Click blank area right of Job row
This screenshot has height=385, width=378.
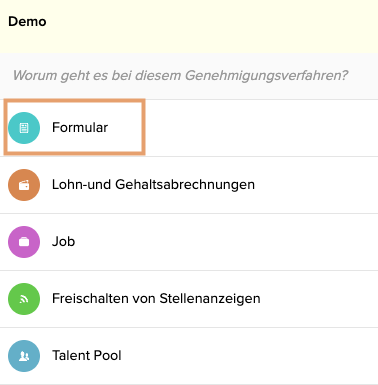click(x=227, y=242)
